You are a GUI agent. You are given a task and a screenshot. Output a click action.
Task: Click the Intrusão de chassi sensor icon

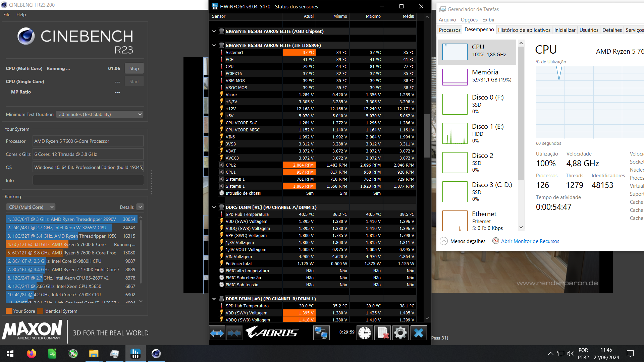[222, 193]
